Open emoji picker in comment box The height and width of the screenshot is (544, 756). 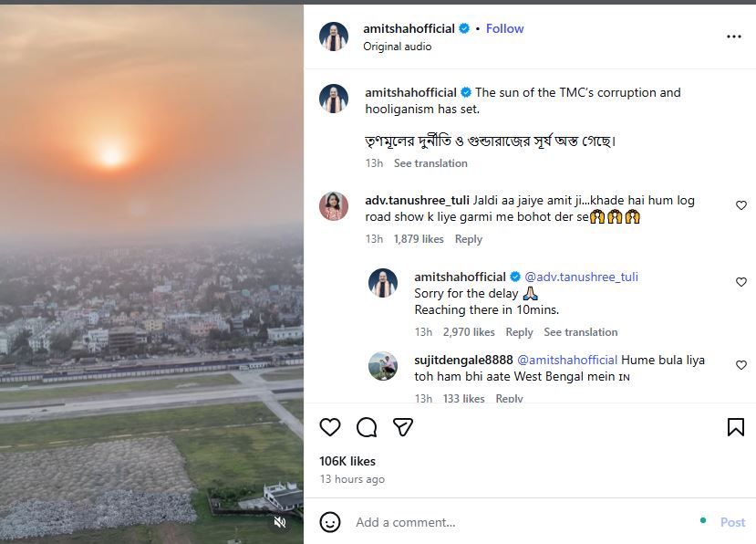click(330, 522)
